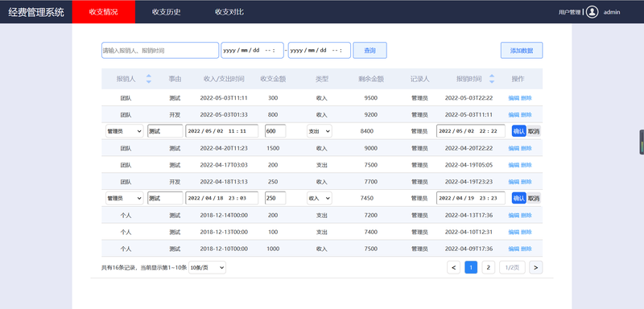Click 编辑 in the row with balance 7400
644x309 pixels.
point(514,232)
